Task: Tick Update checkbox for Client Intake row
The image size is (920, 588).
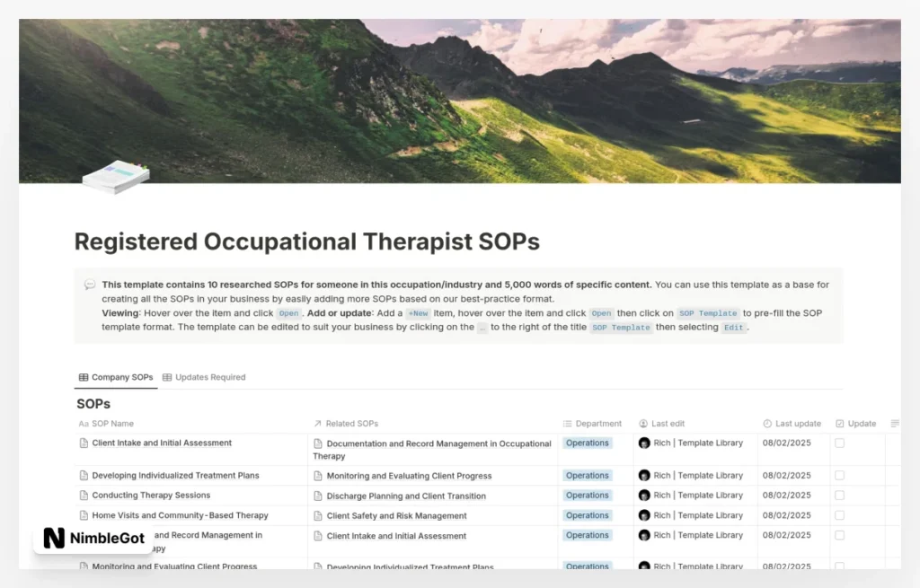Action: [x=840, y=443]
